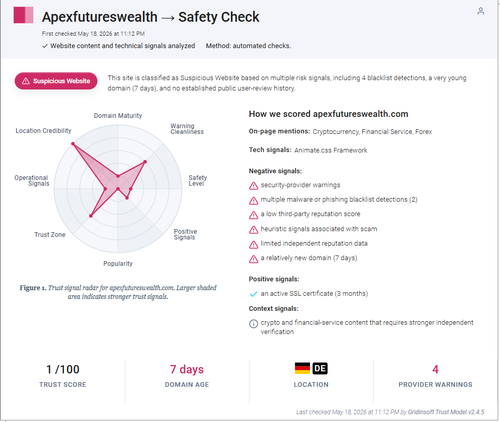Click 'Method: automated checks.' text
Image resolution: width=500 pixels, height=422 pixels.
248,46
